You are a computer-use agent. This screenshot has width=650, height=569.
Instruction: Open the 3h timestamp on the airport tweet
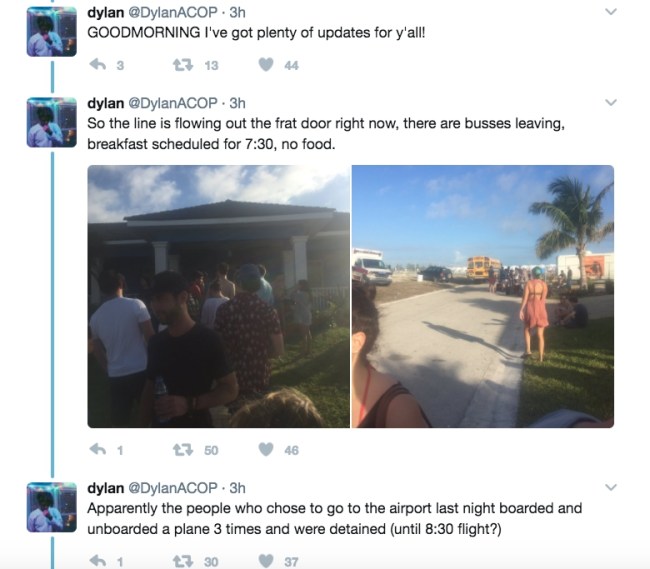(x=238, y=488)
